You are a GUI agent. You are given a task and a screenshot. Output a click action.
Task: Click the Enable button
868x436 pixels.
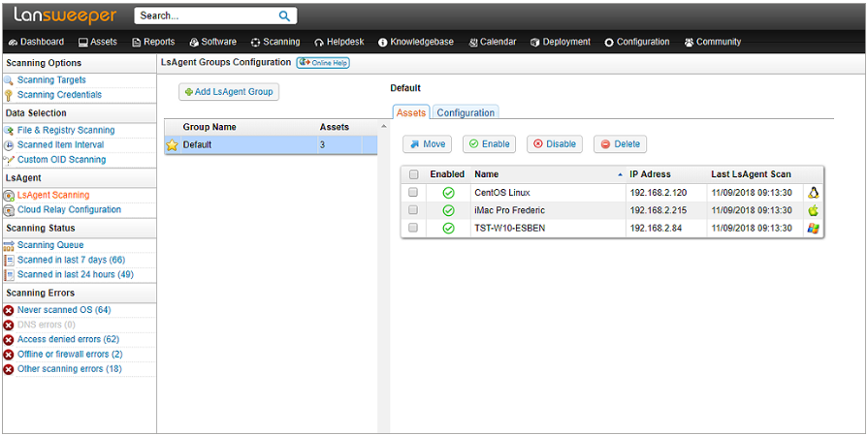490,144
